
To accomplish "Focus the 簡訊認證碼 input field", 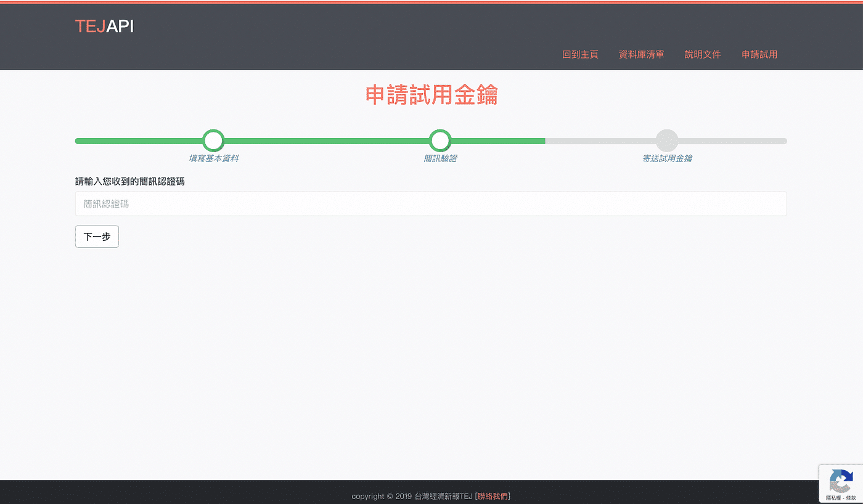I will click(430, 204).
